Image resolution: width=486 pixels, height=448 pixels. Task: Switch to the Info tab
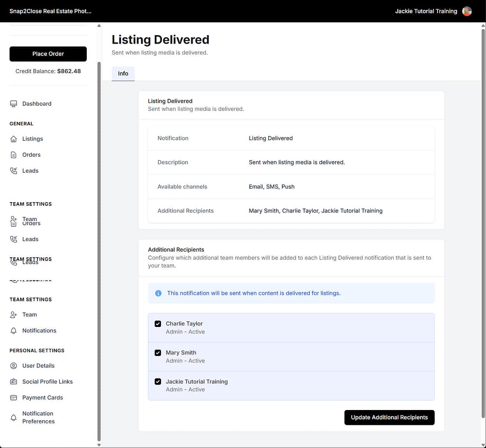[x=123, y=74]
